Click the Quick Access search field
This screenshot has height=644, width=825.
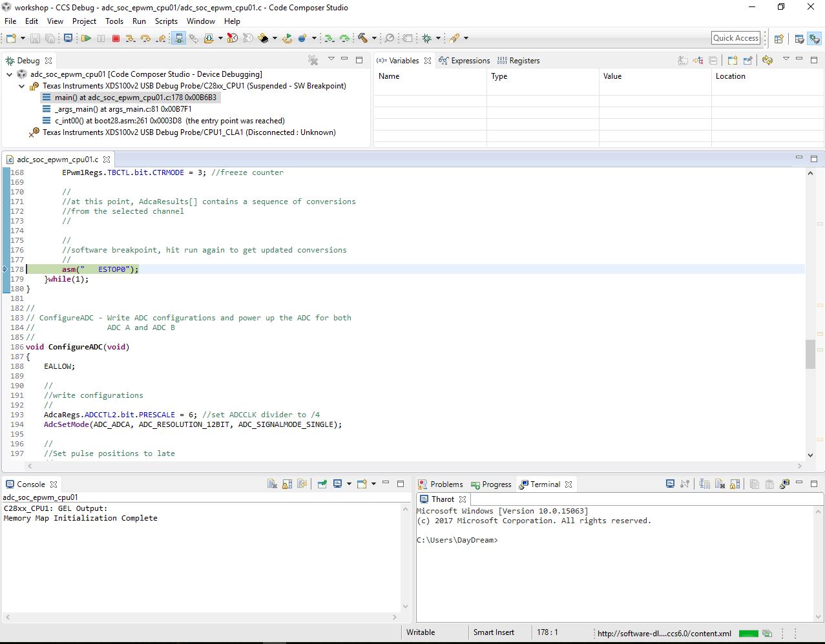point(735,38)
